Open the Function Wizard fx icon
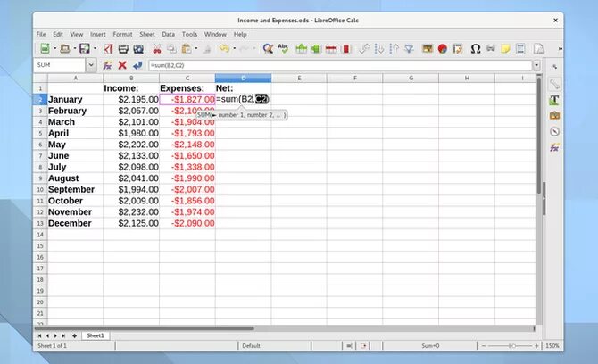This screenshot has width=598, height=364. click(x=107, y=65)
